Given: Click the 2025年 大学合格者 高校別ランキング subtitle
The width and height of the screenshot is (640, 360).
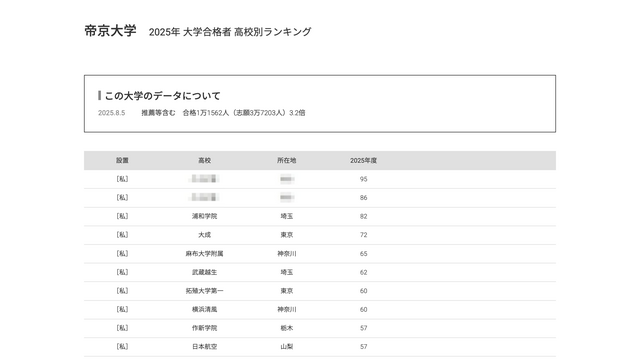Looking at the screenshot, I should [x=230, y=32].
